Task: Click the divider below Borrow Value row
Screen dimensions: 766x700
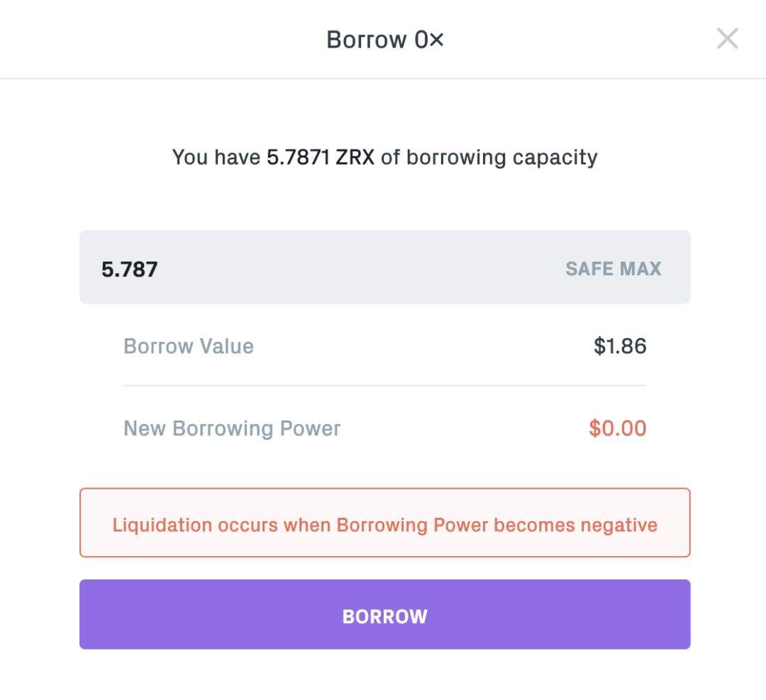Action: (x=384, y=386)
